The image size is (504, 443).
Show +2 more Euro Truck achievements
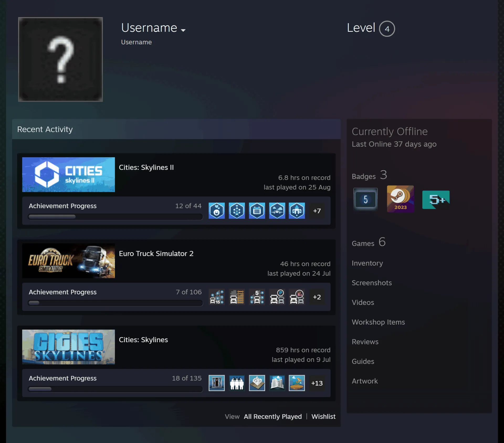pos(317,297)
